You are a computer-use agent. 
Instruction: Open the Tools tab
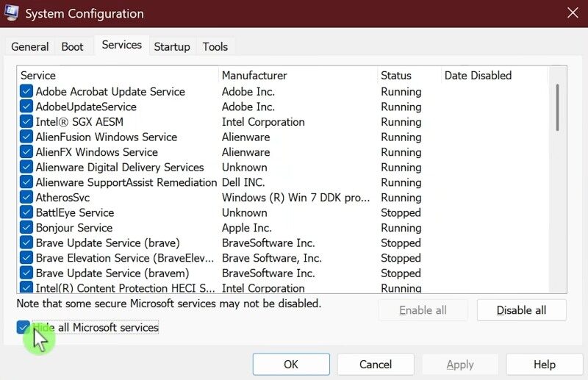[x=215, y=47]
